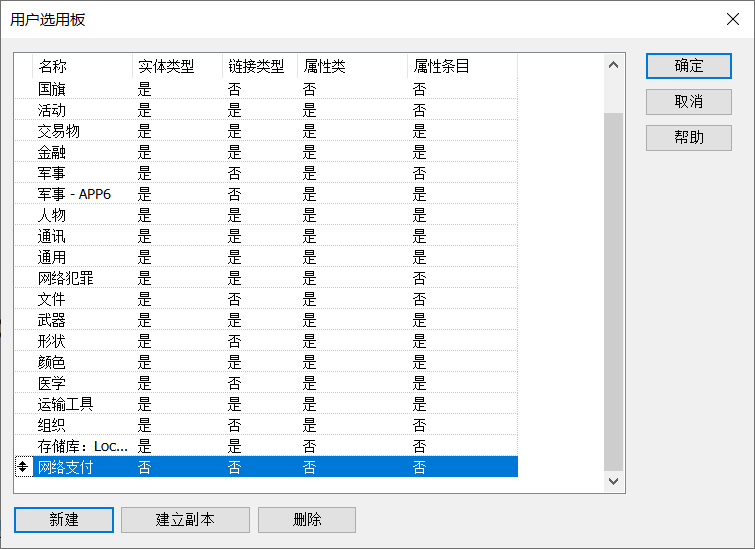
Task: Click 属性类 value 是 in 人物 row
Action: [x=310, y=215]
